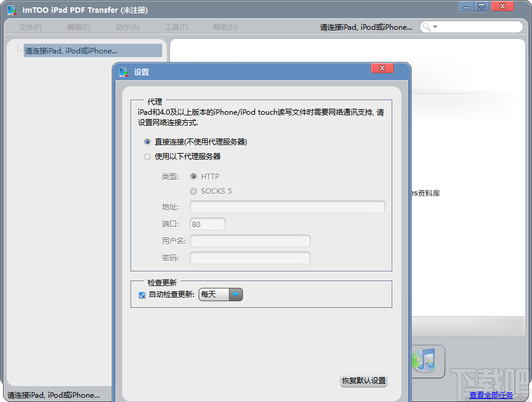Select the 使用以下代理服务器 proxy option
Screen dimensions: 532x402
click(147, 156)
